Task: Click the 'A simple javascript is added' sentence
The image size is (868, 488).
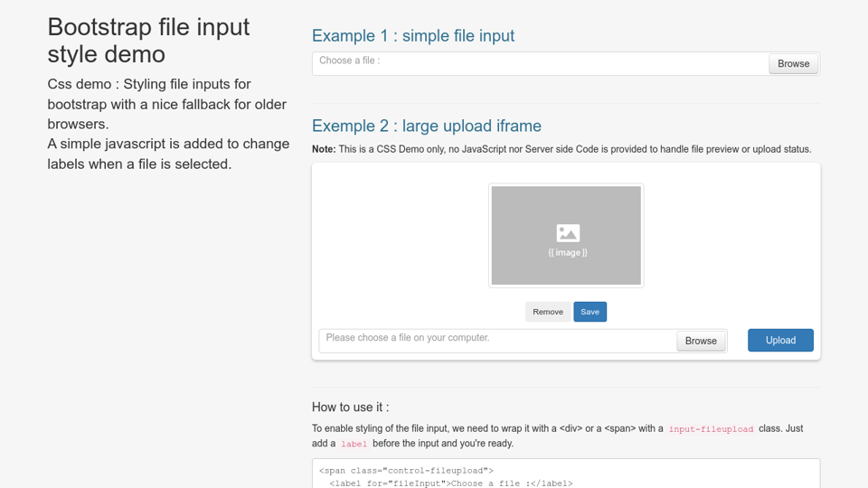Action: (x=168, y=154)
